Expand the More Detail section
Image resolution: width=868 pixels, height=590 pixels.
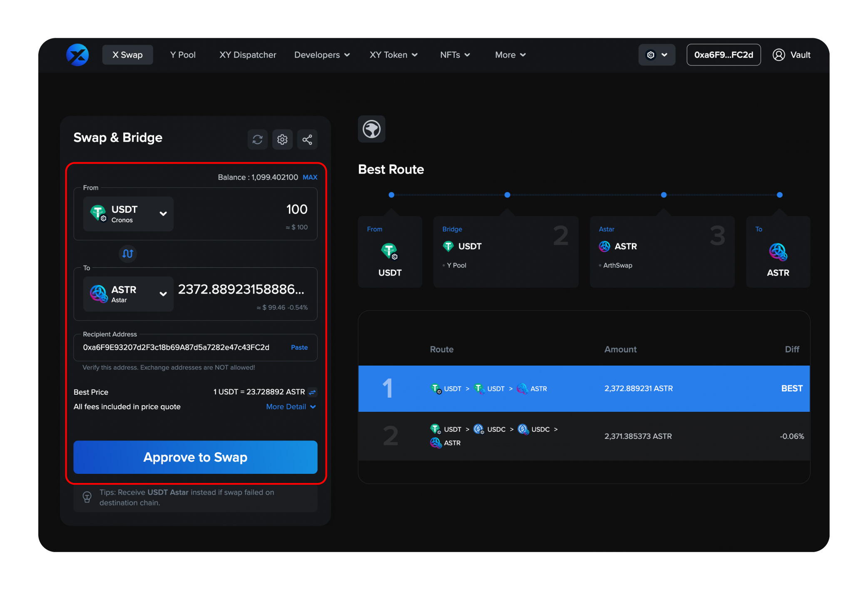pos(291,407)
